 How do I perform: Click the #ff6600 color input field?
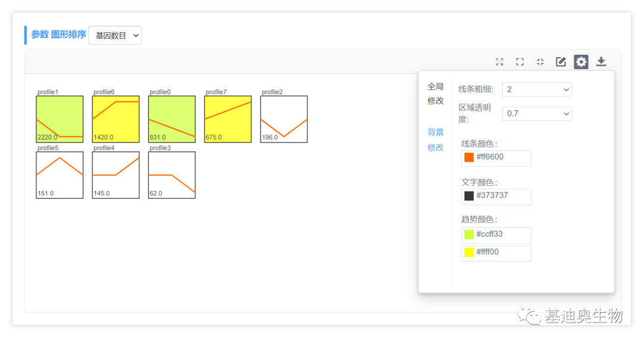coord(496,158)
